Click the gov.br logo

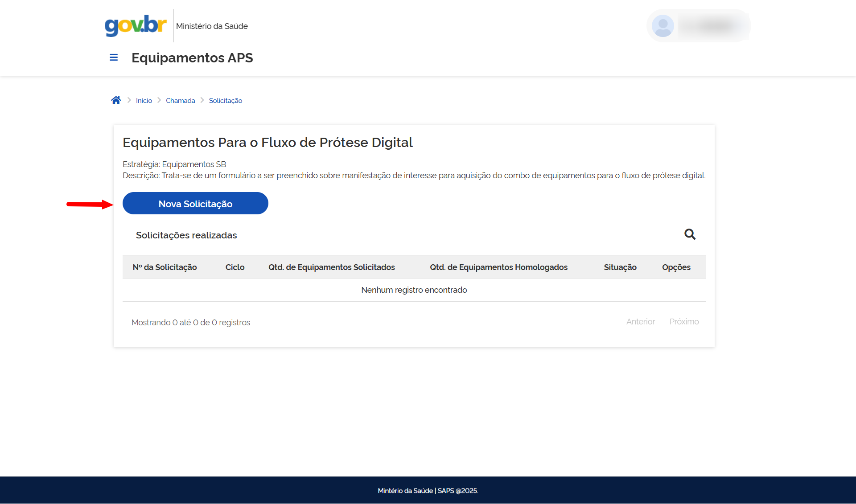coord(136,25)
